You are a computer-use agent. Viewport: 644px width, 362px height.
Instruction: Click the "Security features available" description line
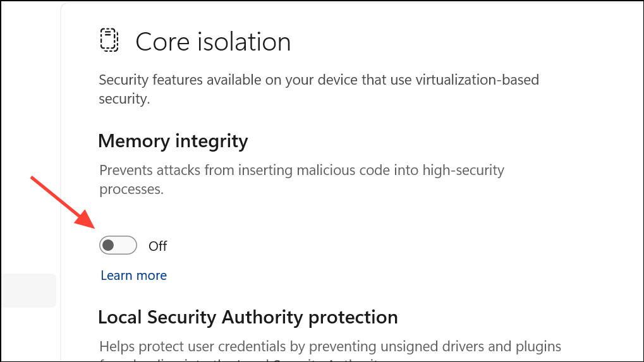pos(319,80)
